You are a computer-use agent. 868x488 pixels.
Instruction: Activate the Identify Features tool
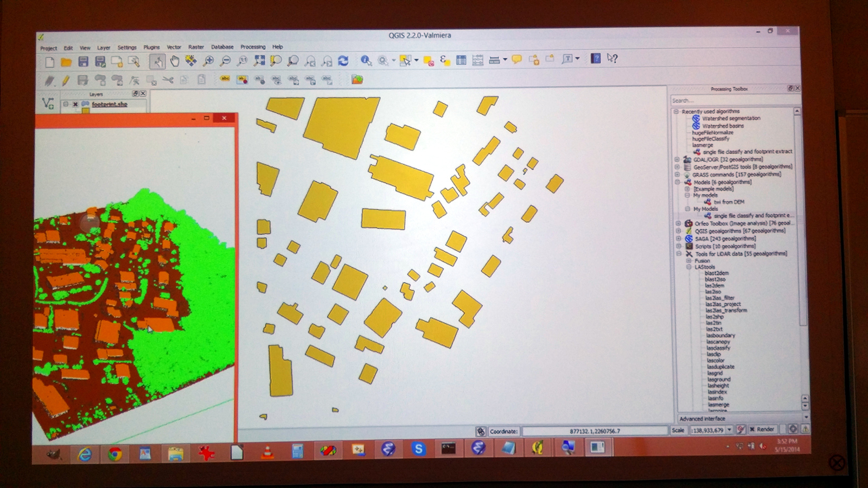(x=366, y=60)
